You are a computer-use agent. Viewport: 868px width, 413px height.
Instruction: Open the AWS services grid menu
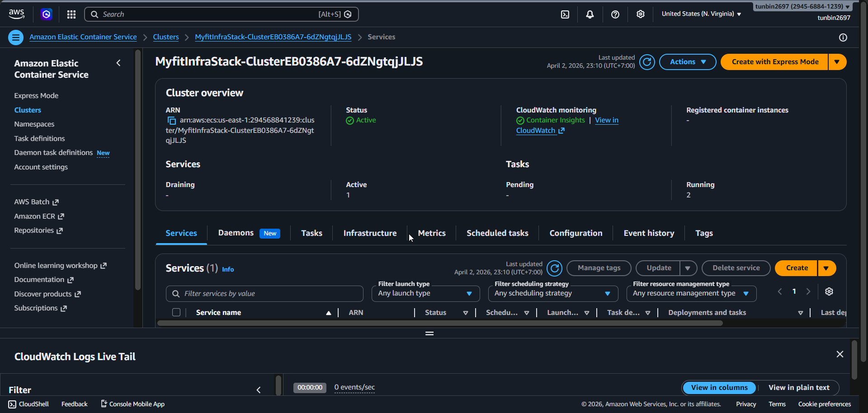71,14
